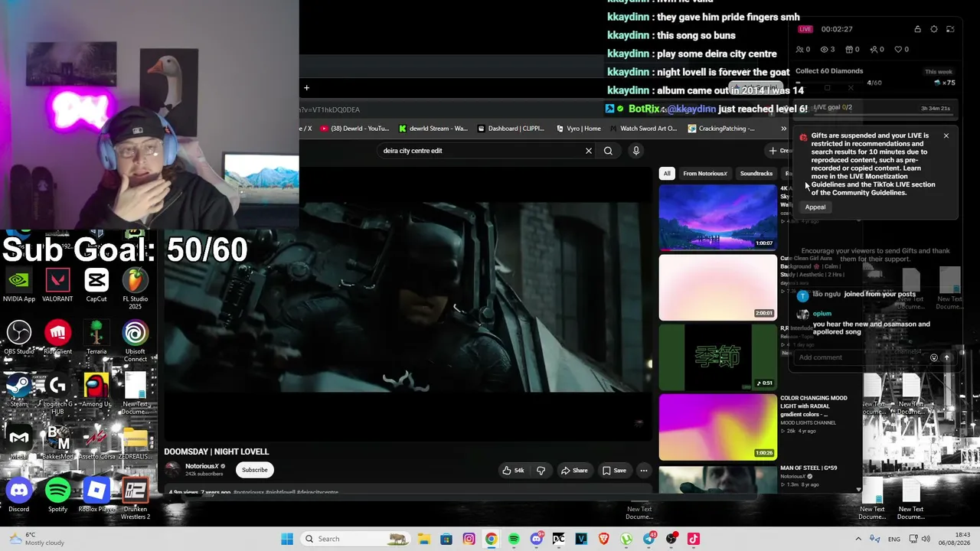The width and height of the screenshot is (980, 551).
Task: Dislike the DOOMSDAY video
Action: pos(541,471)
